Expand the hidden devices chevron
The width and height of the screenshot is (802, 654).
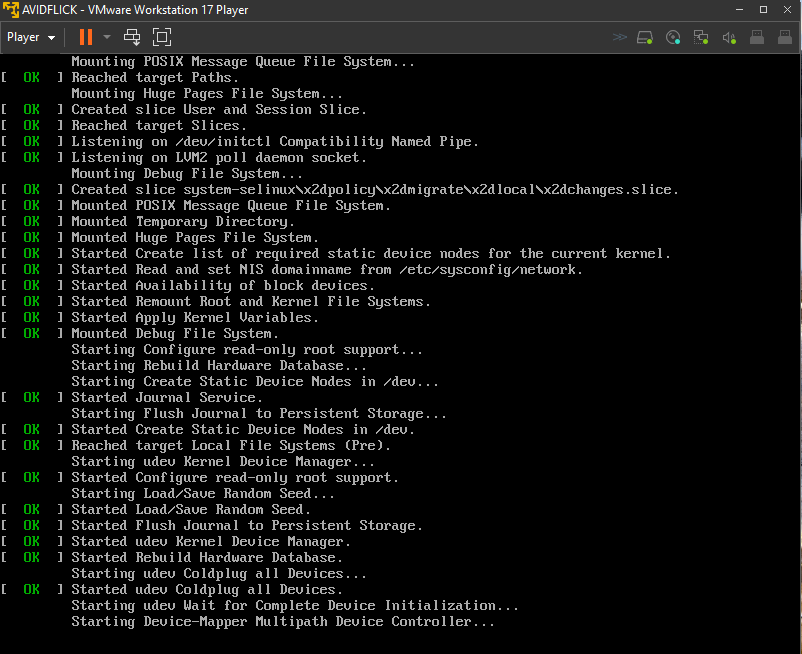pyautogui.click(x=620, y=37)
